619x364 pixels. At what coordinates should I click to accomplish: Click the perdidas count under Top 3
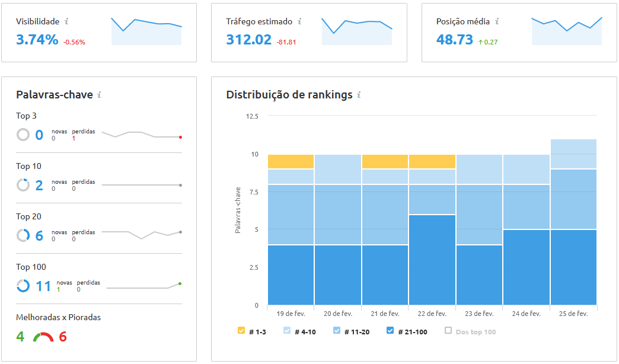pos(74,138)
